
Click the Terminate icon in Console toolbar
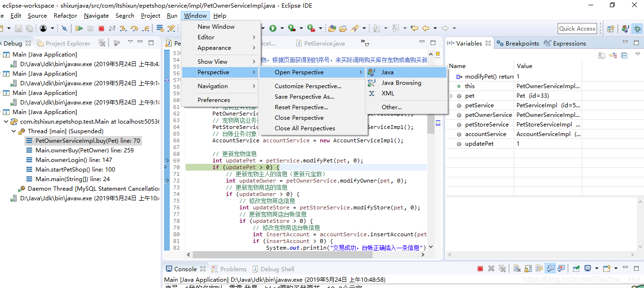coord(480,268)
